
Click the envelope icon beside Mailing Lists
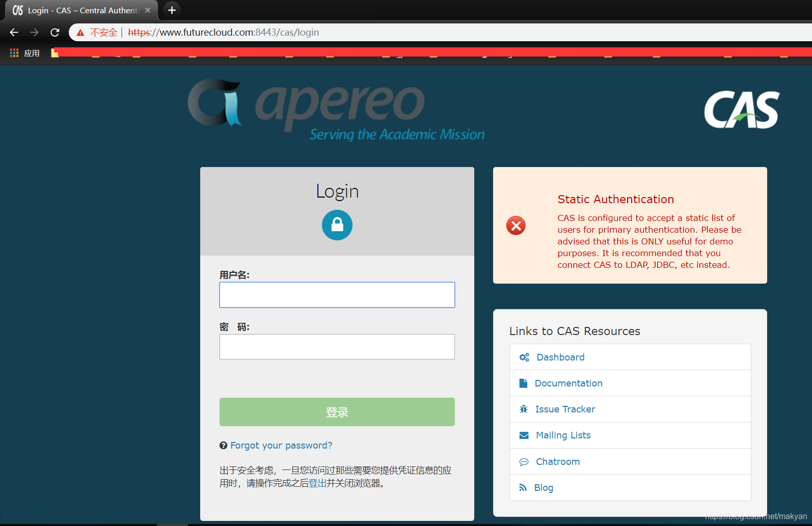(524, 435)
